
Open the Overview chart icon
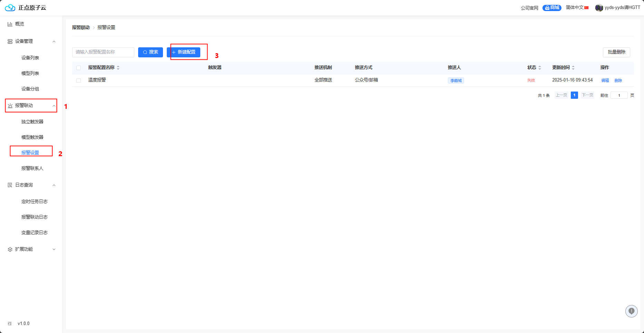[10, 24]
